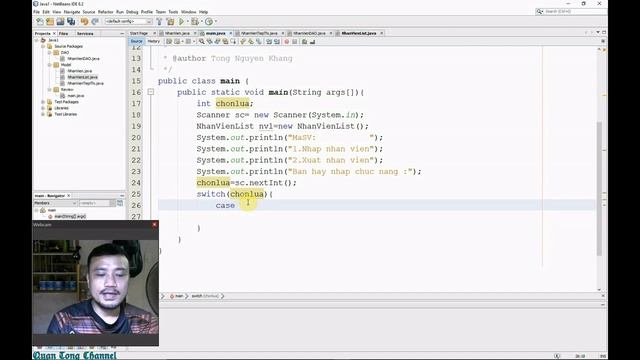Image resolution: width=640 pixels, height=360 pixels.
Task: Select main(String[] args) in Navigator
Action: point(70,216)
